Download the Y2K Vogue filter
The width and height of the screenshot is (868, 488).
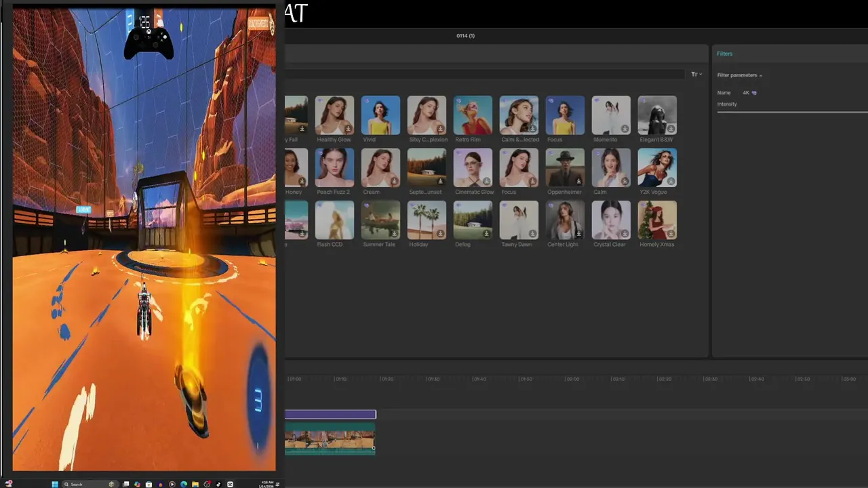(671, 181)
